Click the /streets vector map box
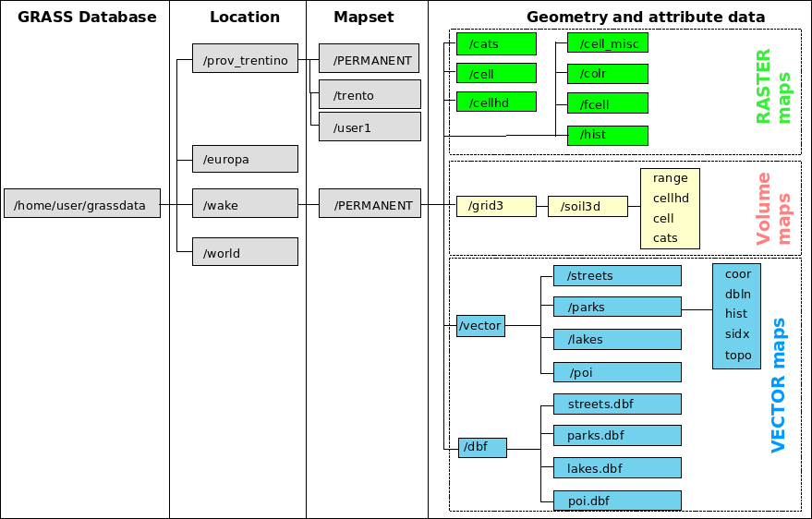812x519 pixels. (616, 275)
